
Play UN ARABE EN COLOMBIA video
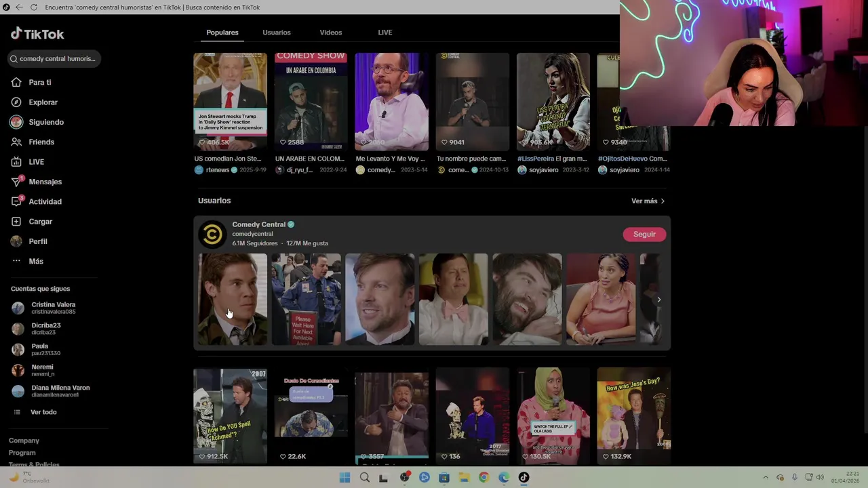[311, 102]
